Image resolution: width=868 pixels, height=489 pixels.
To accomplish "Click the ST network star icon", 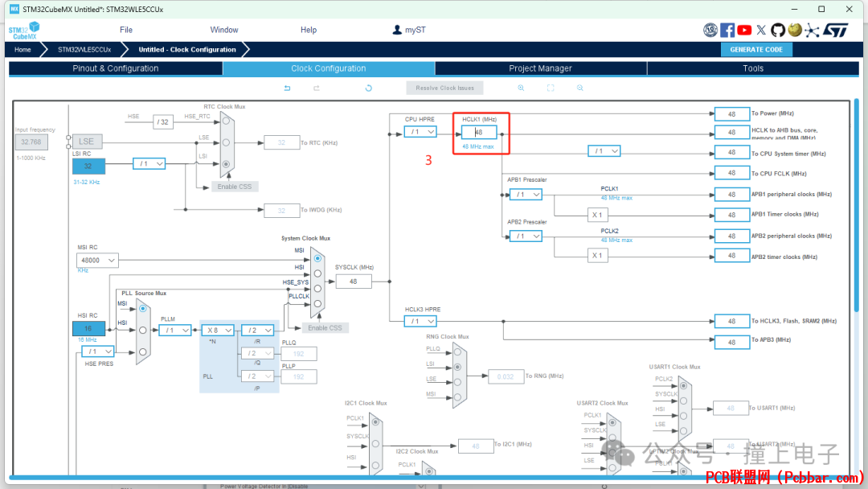I will point(812,30).
